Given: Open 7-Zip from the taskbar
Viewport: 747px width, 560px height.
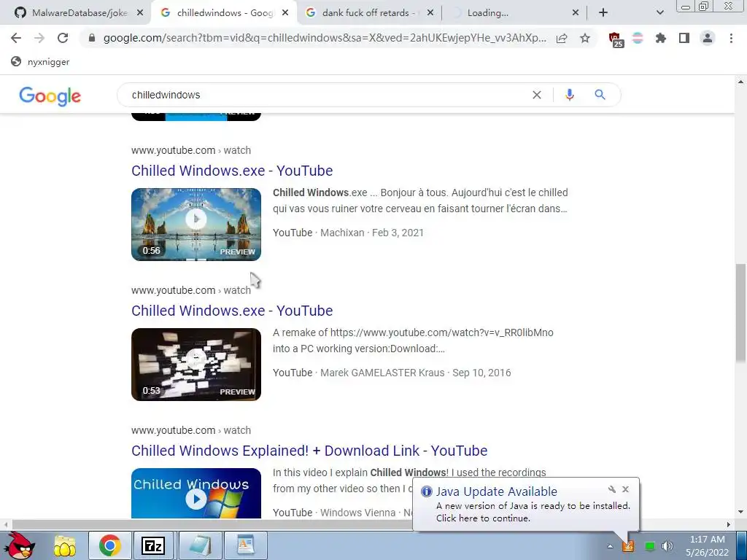Looking at the screenshot, I should [x=153, y=545].
